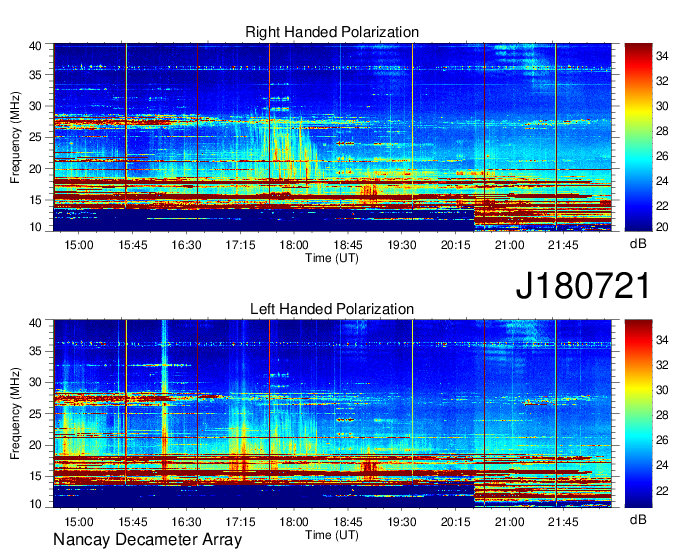Click the 18:45 time tick of Left Handed plot
The height and width of the screenshot is (552, 680).
pos(348,522)
